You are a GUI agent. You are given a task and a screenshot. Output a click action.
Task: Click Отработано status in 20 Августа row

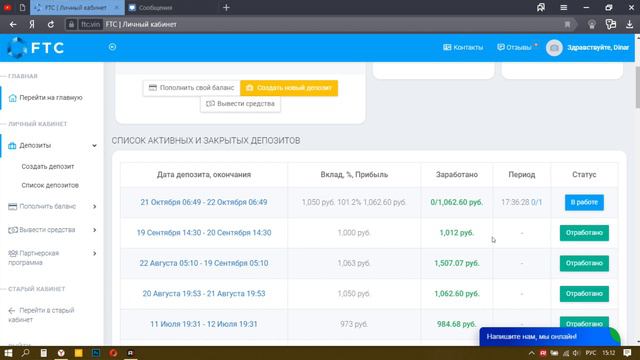pos(584,293)
